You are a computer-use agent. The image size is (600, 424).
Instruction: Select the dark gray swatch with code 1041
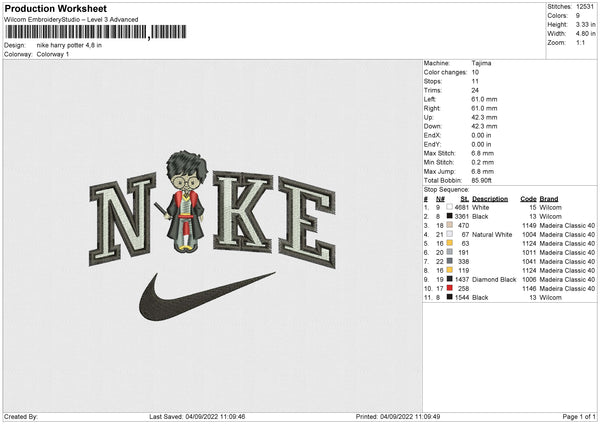pyautogui.click(x=450, y=261)
